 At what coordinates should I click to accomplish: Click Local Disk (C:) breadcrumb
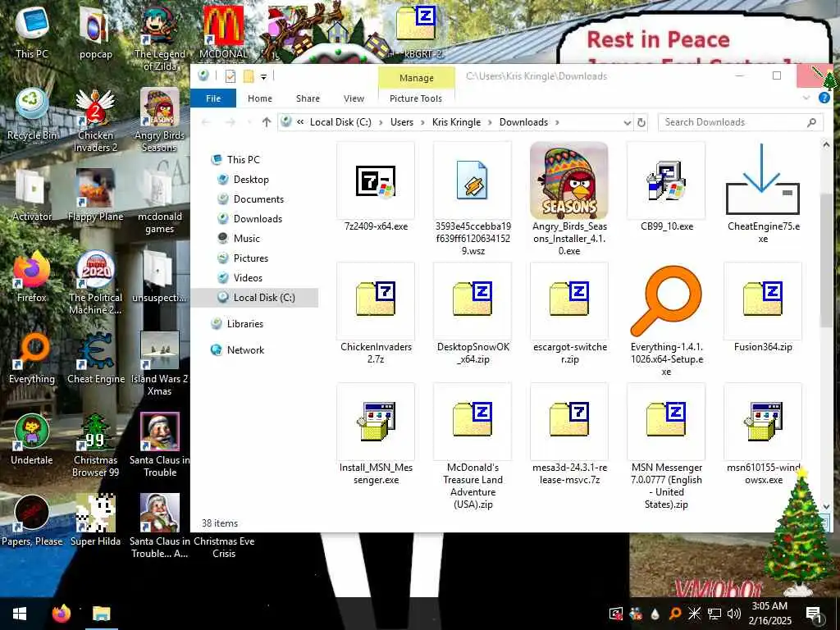340,122
